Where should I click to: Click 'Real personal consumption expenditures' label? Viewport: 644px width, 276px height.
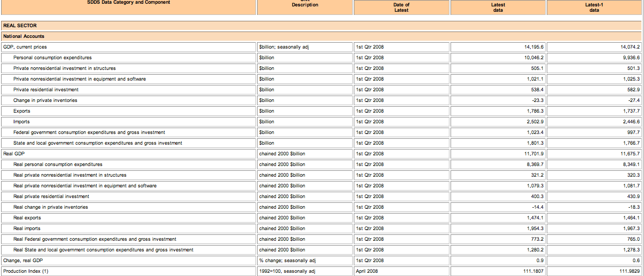(58, 164)
